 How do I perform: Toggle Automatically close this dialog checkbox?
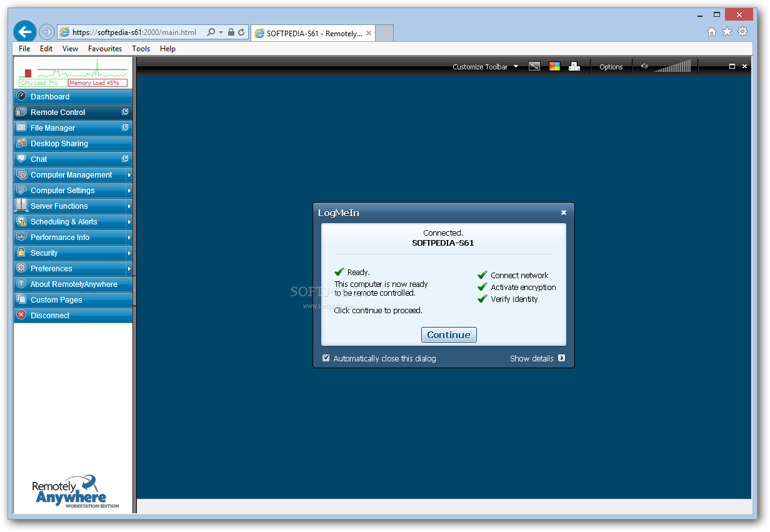[x=326, y=358]
